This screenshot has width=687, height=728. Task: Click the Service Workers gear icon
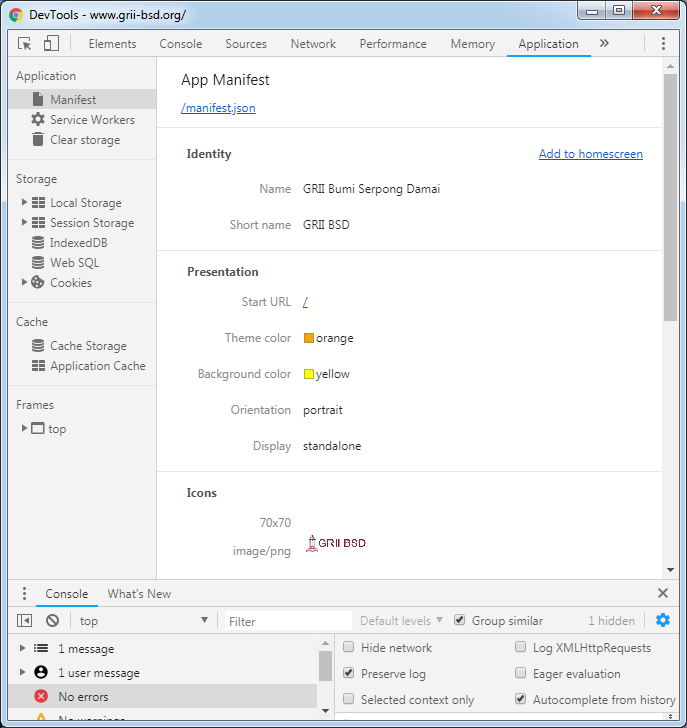[38, 119]
